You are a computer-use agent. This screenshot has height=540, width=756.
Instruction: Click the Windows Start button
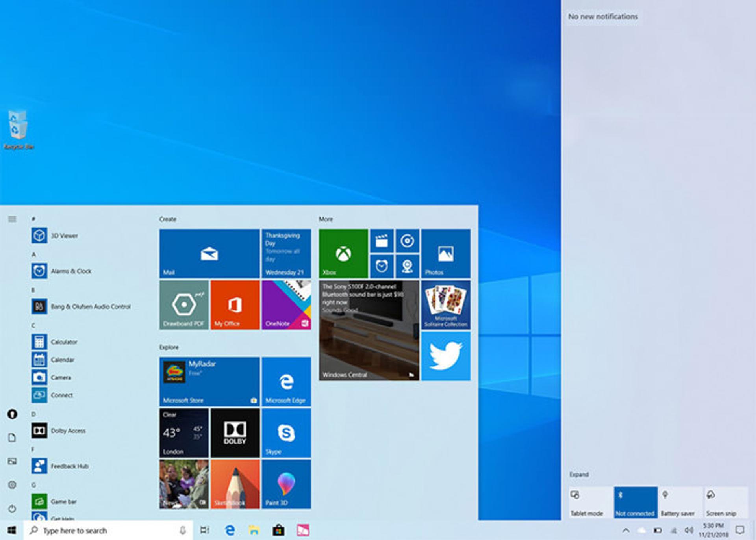tap(12, 530)
